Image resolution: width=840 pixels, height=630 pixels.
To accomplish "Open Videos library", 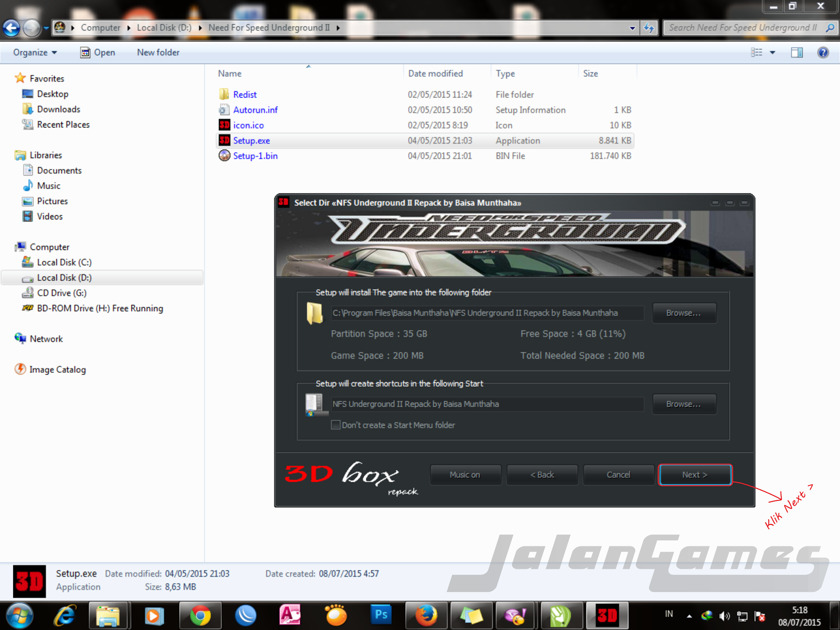I will click(50, 216).
